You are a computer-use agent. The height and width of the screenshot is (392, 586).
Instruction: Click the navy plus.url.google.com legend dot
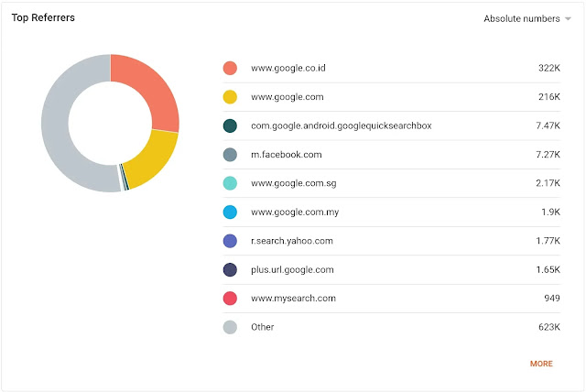point(230,269)
